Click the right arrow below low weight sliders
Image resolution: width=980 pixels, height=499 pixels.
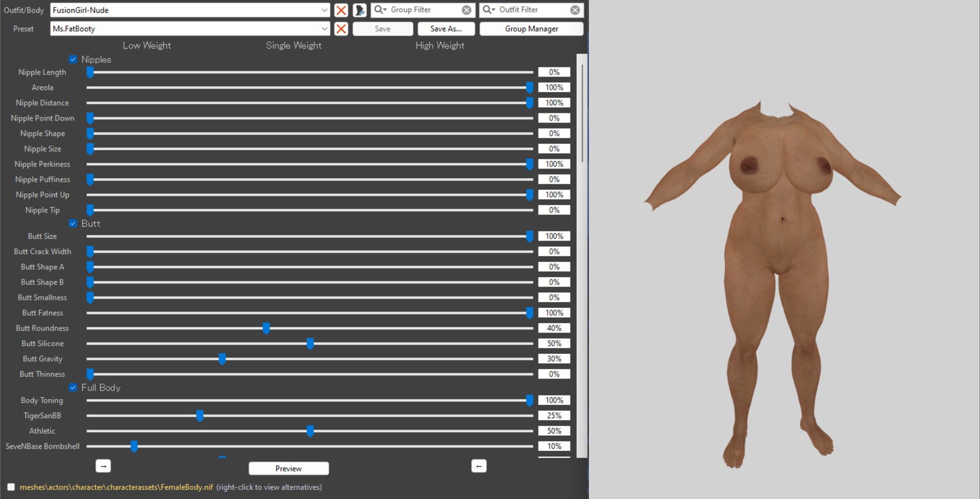pyautogui.click(x=103, y=466)
